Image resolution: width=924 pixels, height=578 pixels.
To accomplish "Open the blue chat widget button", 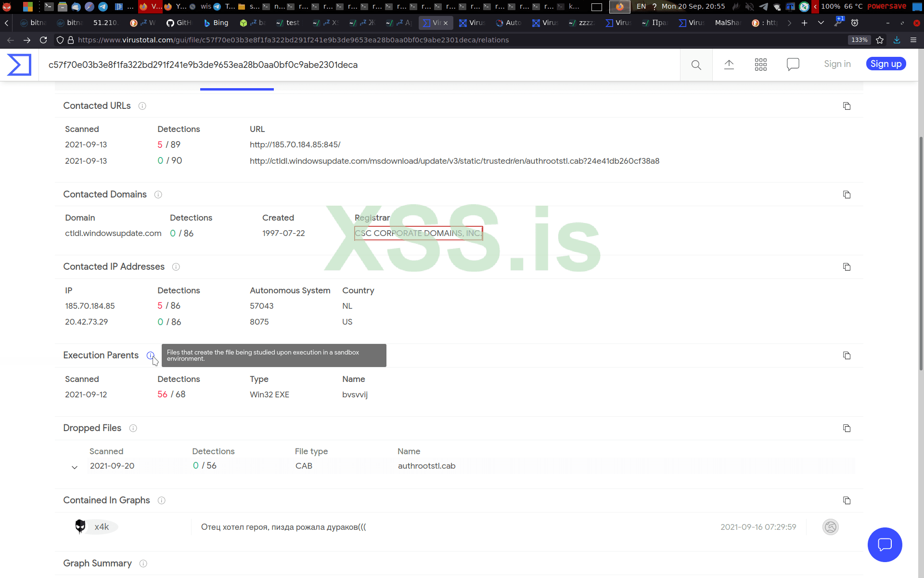I will point(885,544).
